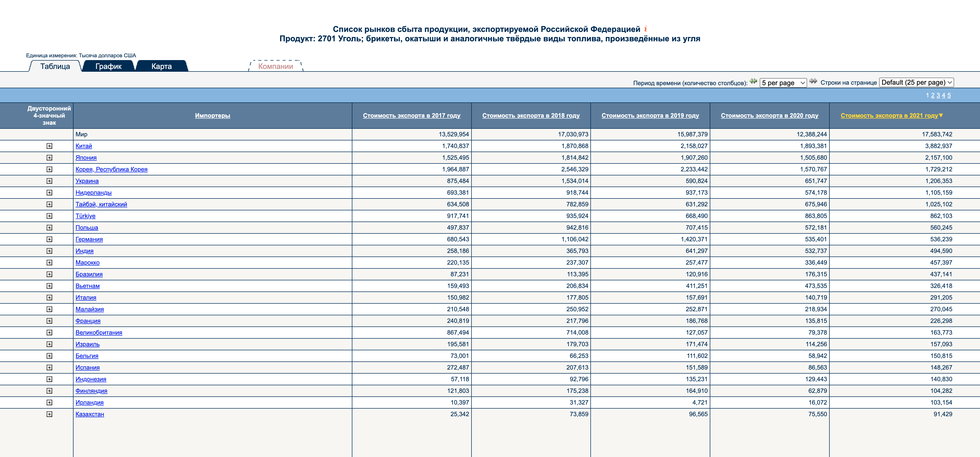Click the Мир row label
980x457 pixels.
[81, 134]
